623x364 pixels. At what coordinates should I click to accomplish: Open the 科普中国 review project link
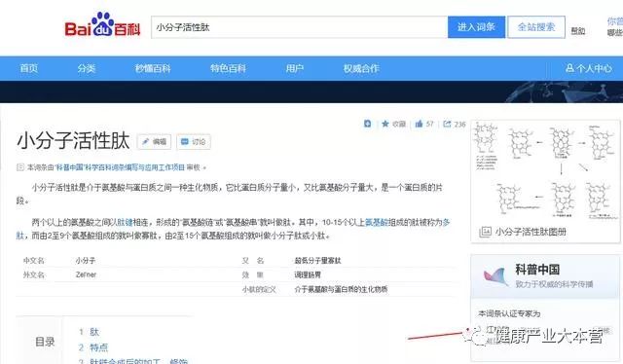(x=121, y=167)
